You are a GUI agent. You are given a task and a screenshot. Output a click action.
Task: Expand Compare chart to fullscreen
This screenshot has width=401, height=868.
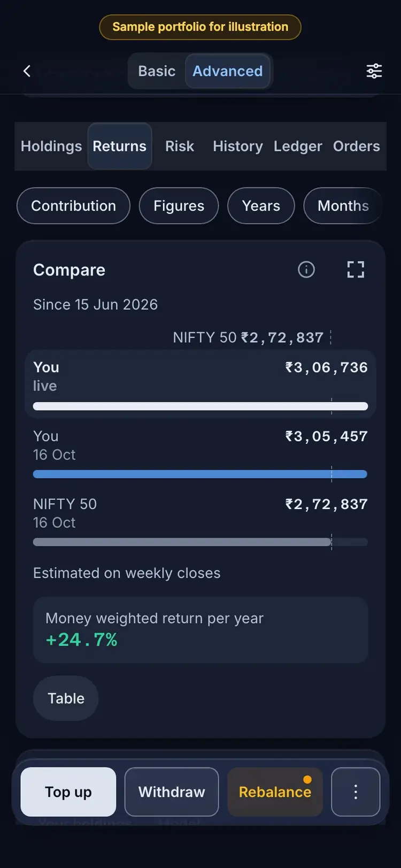coord(356,269)
